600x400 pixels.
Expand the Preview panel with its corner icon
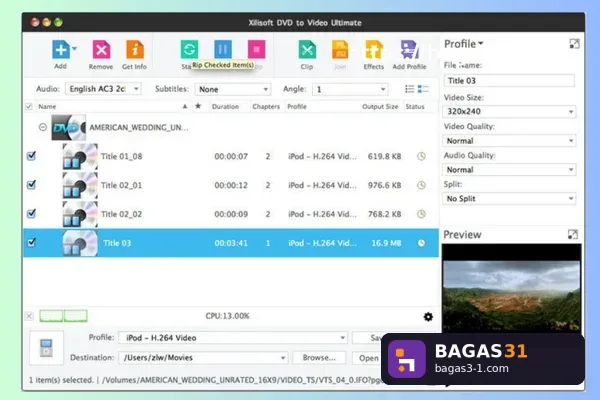573,234
